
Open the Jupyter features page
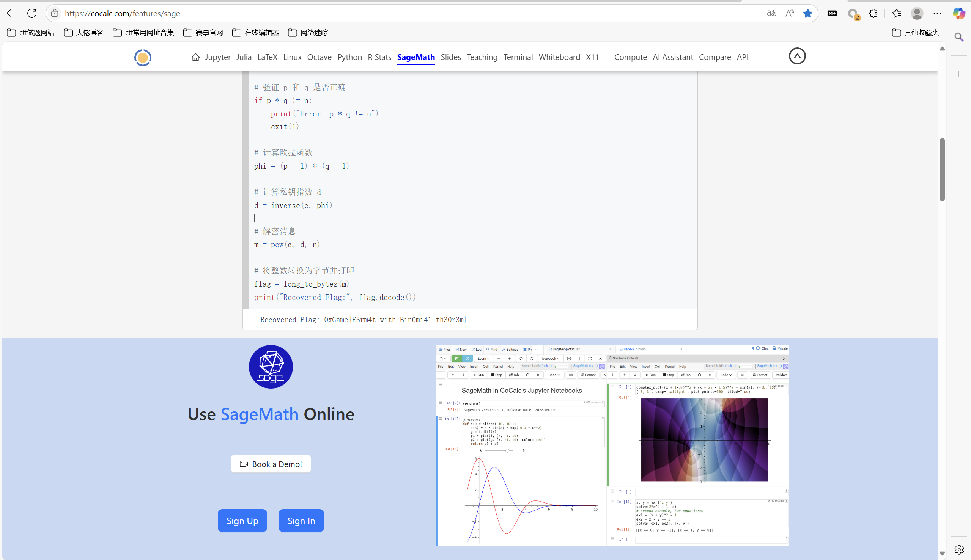click(218, 57)
